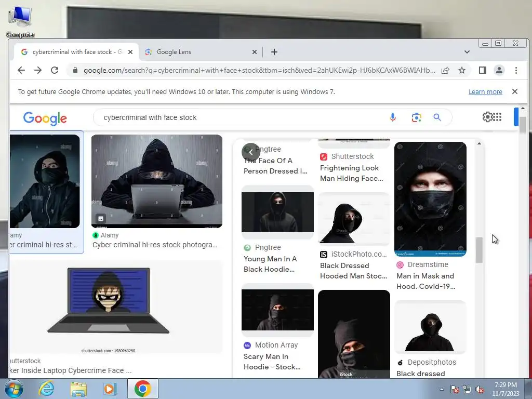Screen dimensions: 532x399
Task: Select the Pngtree young man thumbnail
Action: pyautogui.click(x=277, y=212)
